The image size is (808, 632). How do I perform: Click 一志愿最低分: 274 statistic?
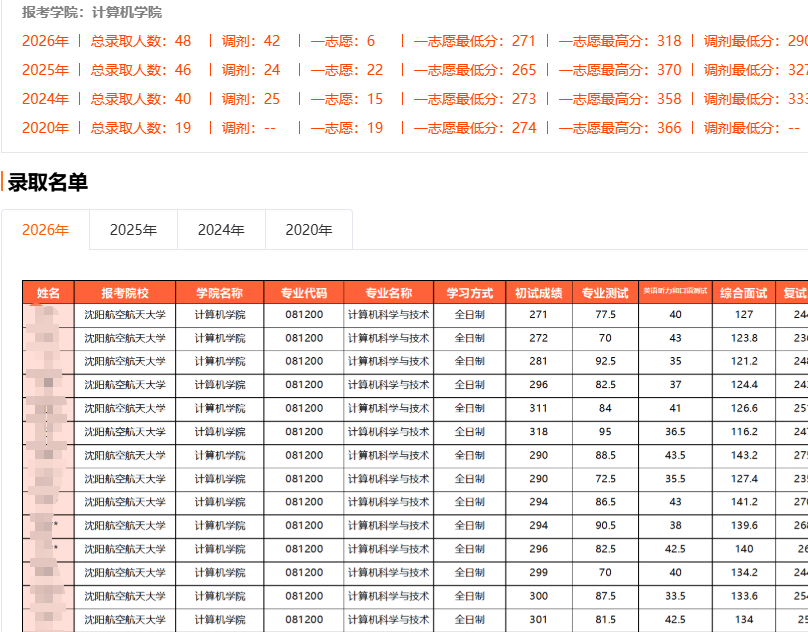(475, 127)
